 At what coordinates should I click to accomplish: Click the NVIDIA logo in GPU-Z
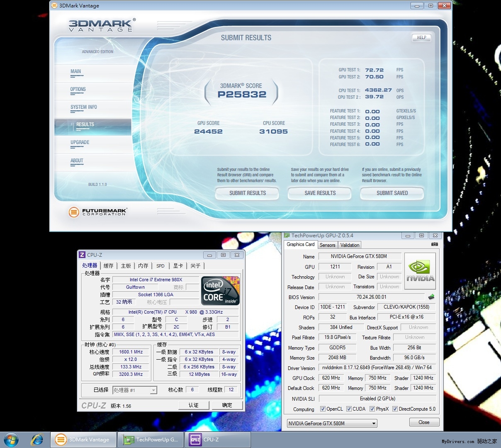tap(420, 271)
